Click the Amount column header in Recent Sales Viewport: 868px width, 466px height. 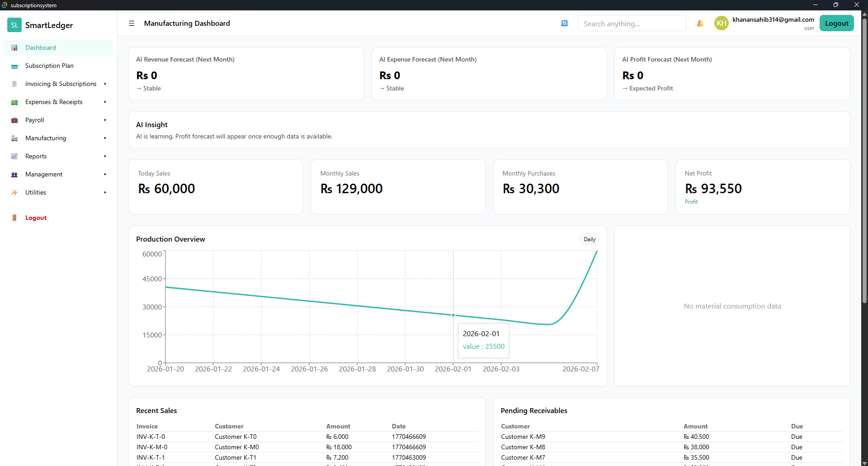[338, 426]
